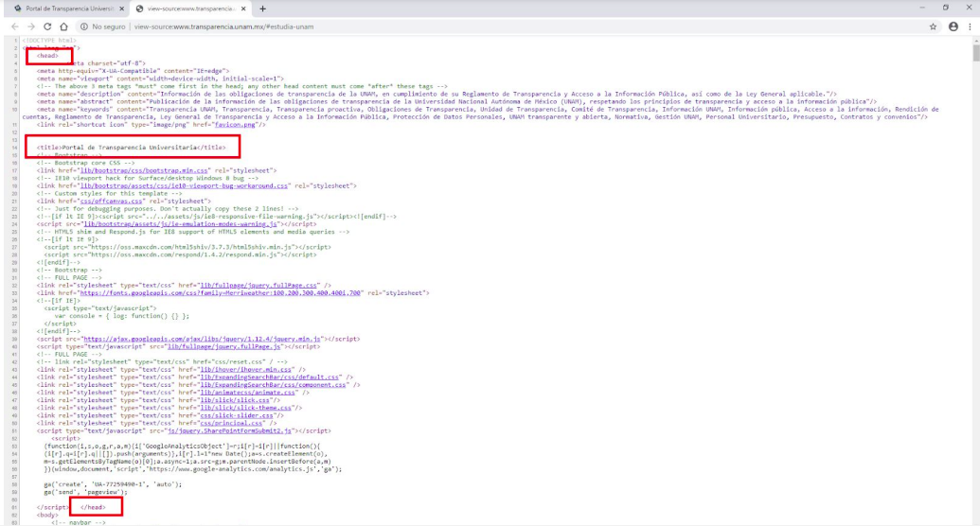Image resolution: width=980 pixels, height=526 pixels.
Task: Bookmark this page with the star icon
Action: [933, 26]
